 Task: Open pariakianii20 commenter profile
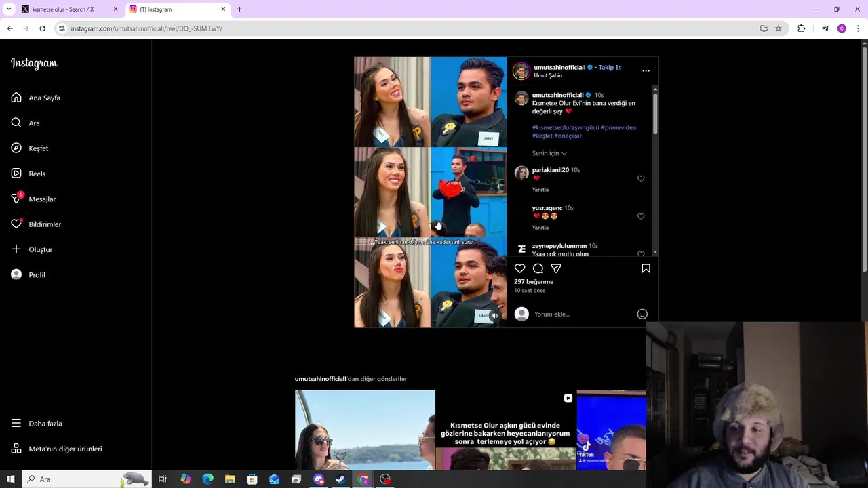[550, 170]
